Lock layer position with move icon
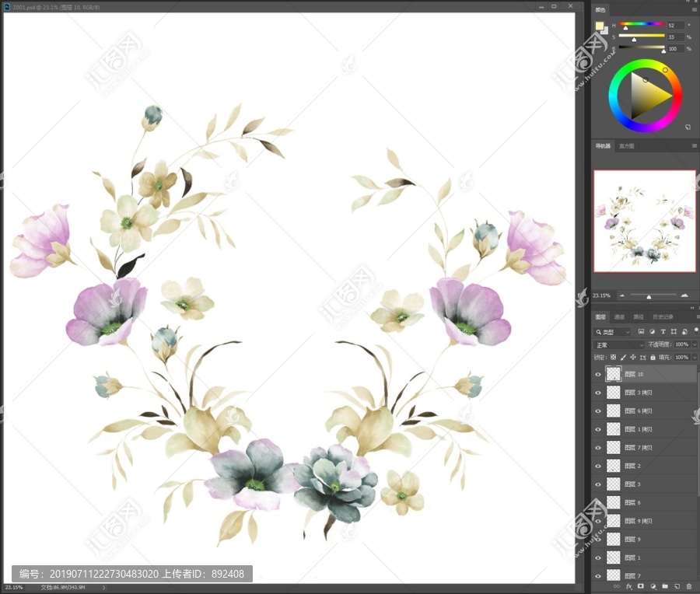700x594 pixels. [633, 357]
